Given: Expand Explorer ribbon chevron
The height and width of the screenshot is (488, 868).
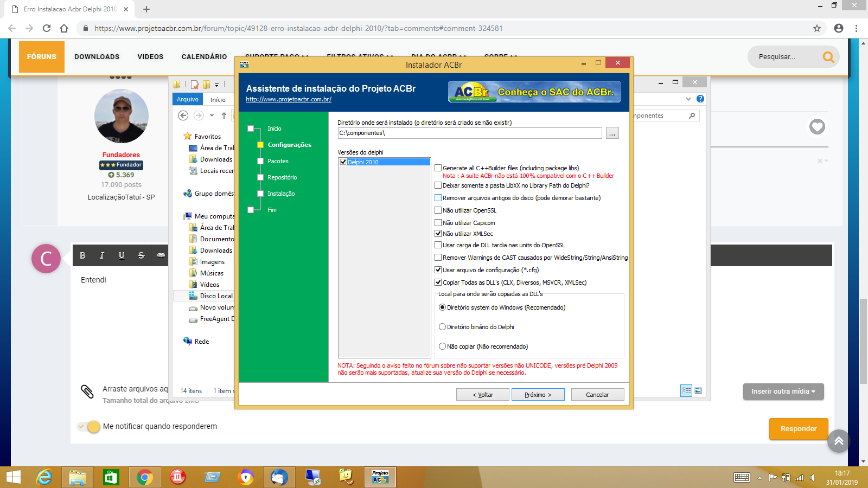Looking at the screenshot, I should point(688,99).
